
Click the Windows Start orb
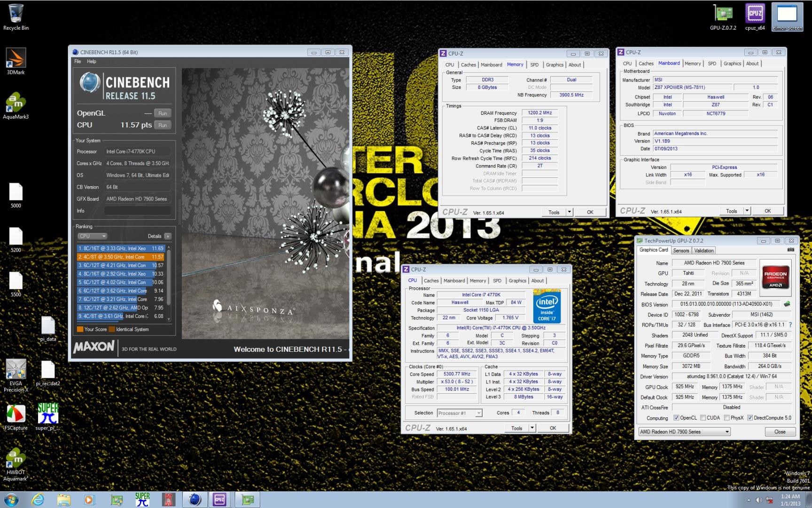pyautogui.click(x=11, y=500)
